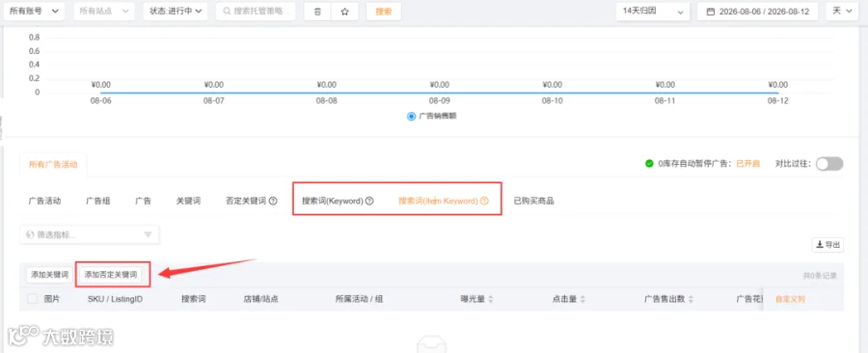Click the 搜索托管策略 search field
This screenshot has width=868, height=353.
pos(256,11)
